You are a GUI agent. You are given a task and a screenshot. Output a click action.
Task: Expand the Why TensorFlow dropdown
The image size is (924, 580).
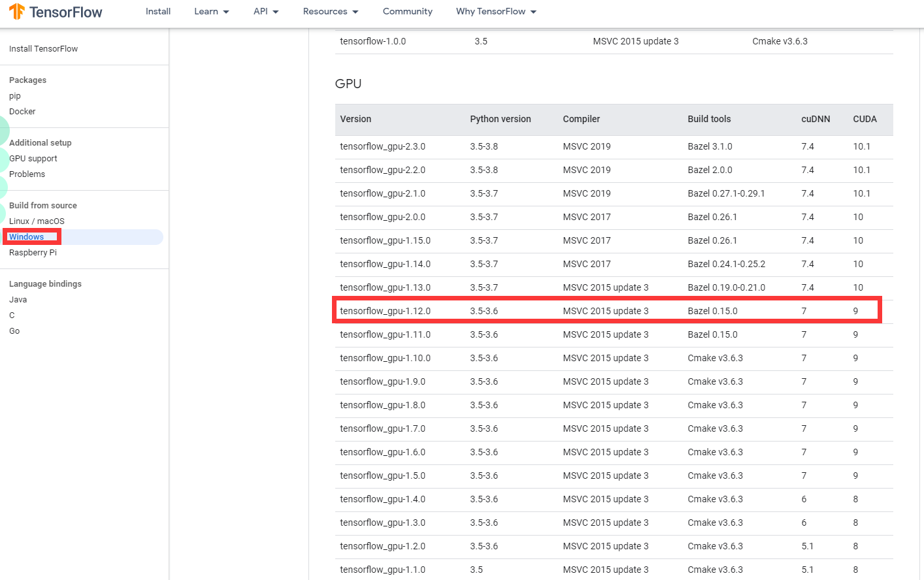pyautogui.click(x=496, y=12)
